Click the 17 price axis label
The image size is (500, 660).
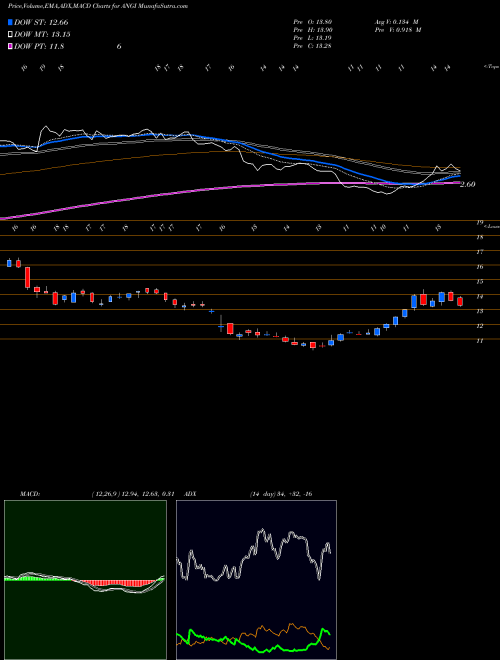click(x=479, y=252)
